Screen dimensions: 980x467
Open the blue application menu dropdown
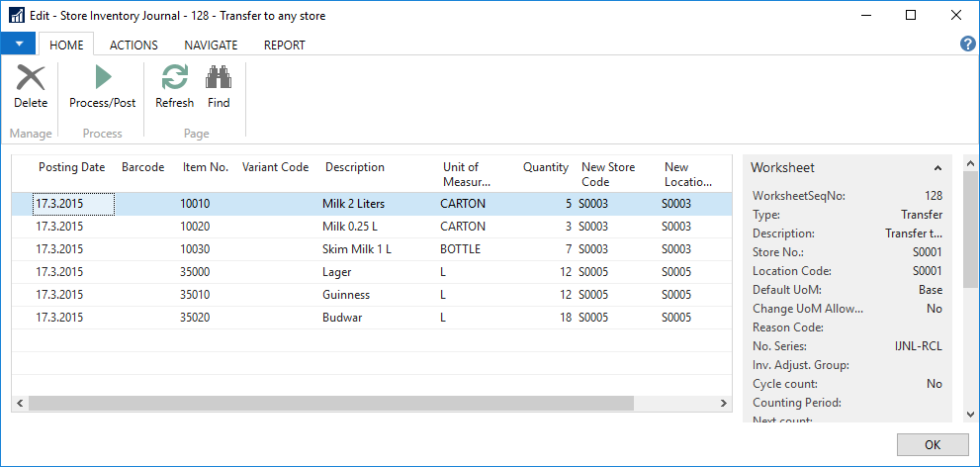pyautogui.click(x=18, y=45)
